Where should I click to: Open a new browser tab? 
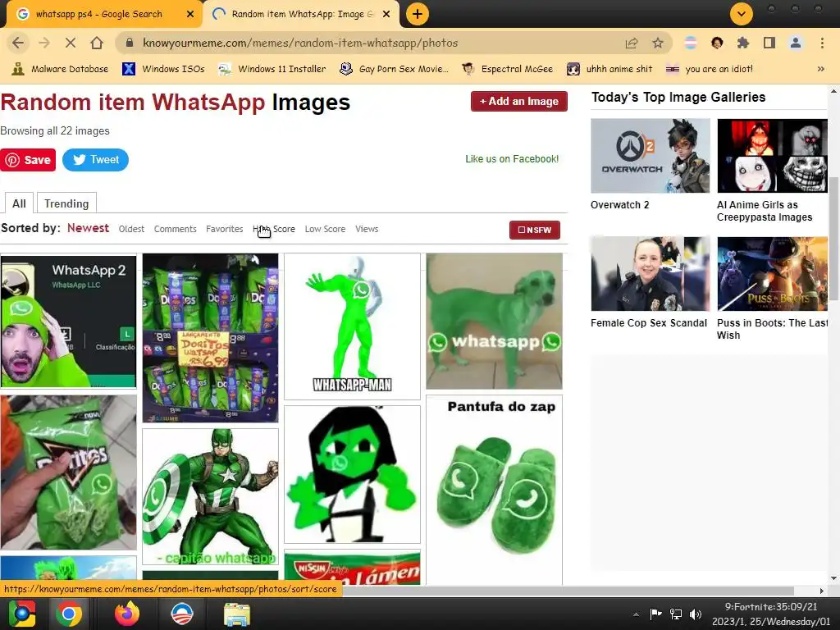tap(418, 14)
